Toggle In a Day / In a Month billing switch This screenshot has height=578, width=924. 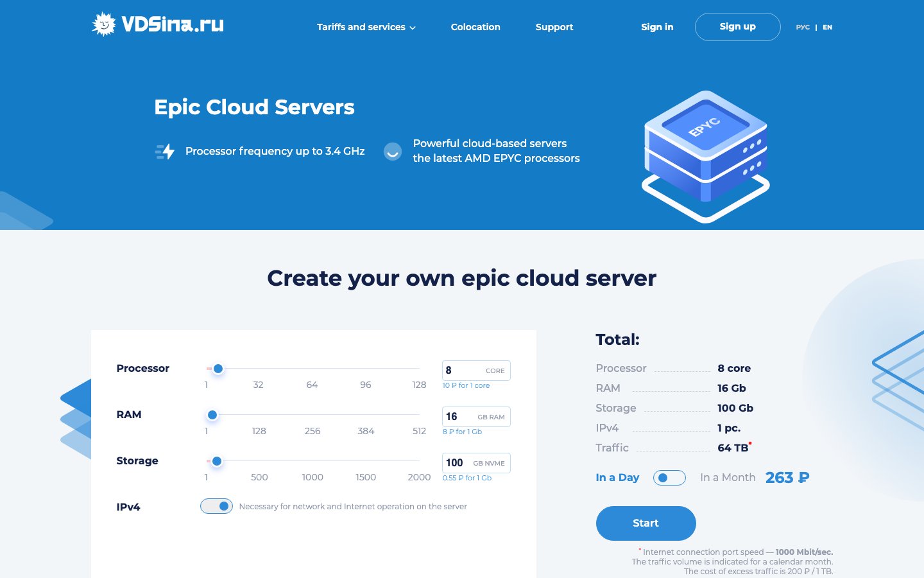(669, 478)
